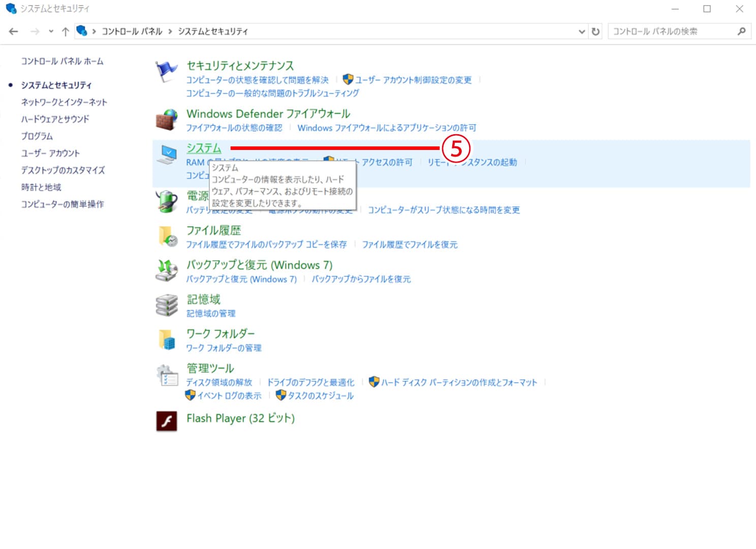Click the Flash Player red icon
This screenshot has height=549, width=756.
tap(167, 421)
